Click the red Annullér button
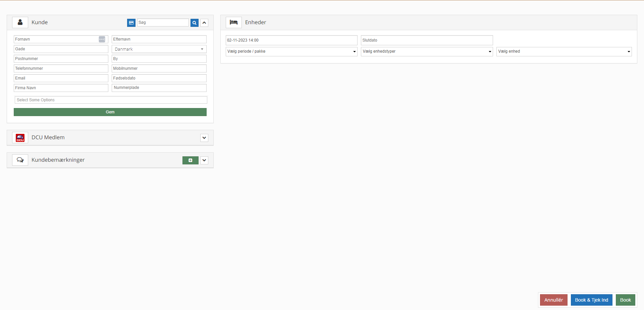Viewport: 644px width, 310px height. pyautogui.click(x=553, y=300)
